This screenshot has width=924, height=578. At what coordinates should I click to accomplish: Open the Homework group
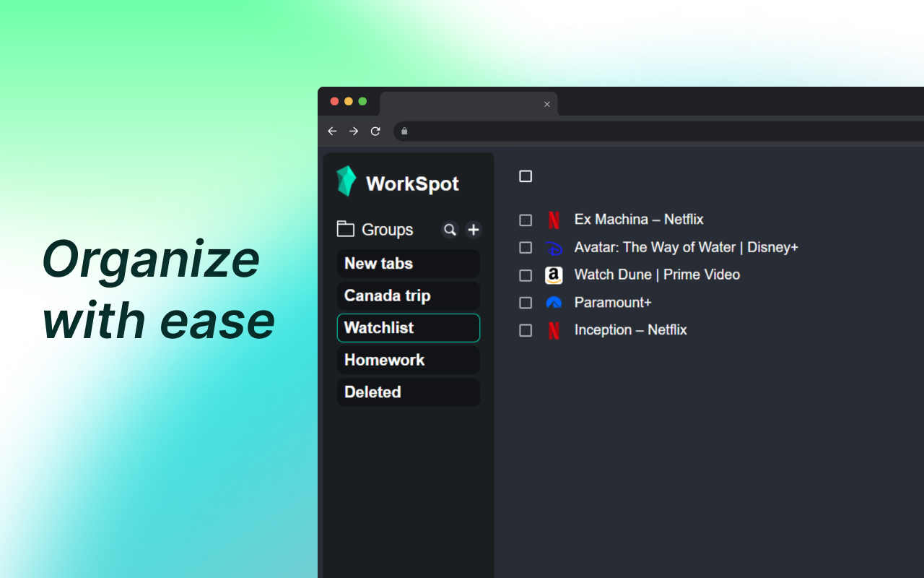(409, 360)
